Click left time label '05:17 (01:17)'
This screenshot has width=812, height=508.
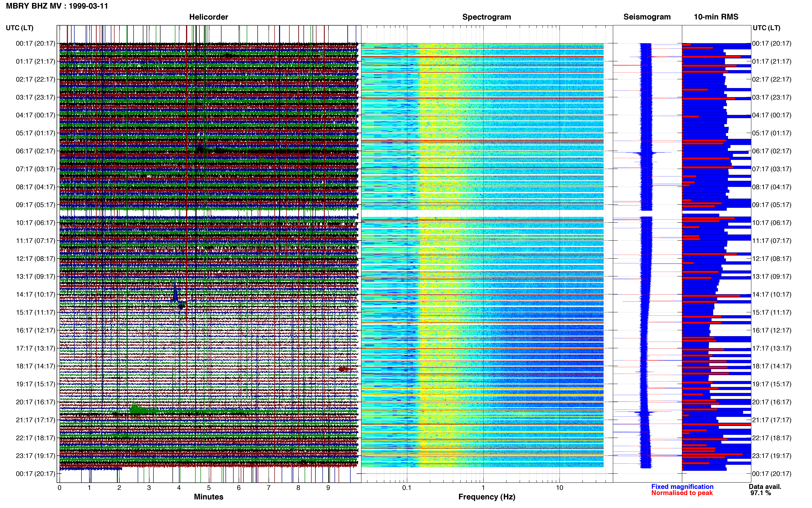coord(36,133)
